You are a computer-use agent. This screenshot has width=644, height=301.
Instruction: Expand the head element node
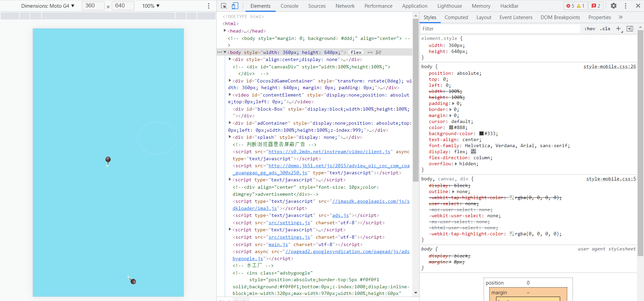225,31
